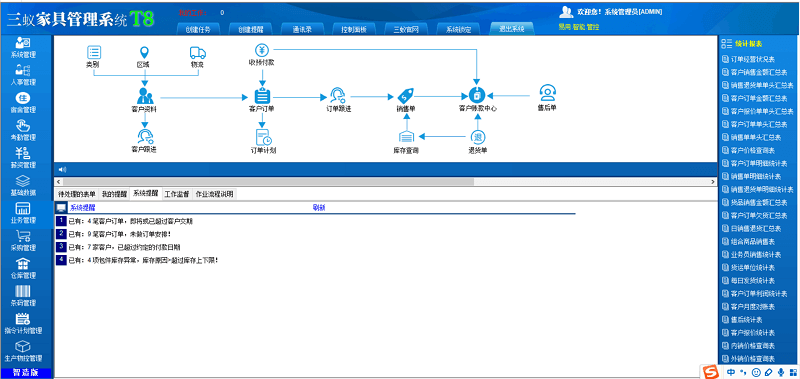Switch to the 待处理的表单 tab

click(76, 194)
